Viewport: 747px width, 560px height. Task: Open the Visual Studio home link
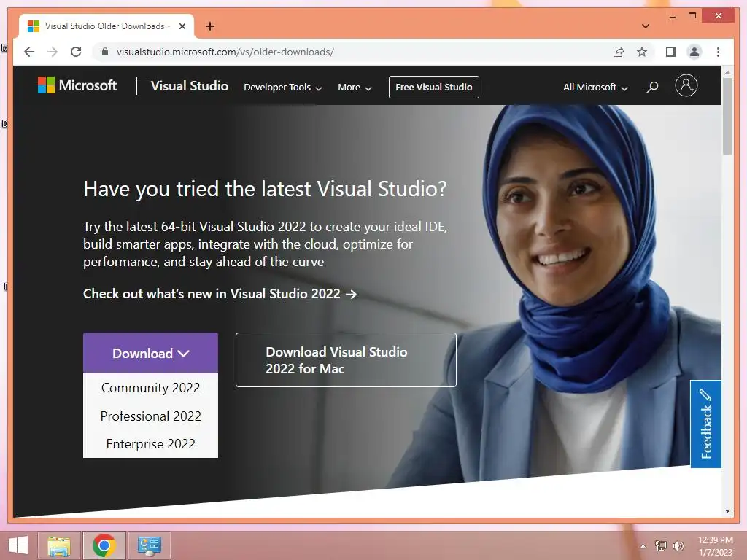pyautogui.click(x=190, y=86)
